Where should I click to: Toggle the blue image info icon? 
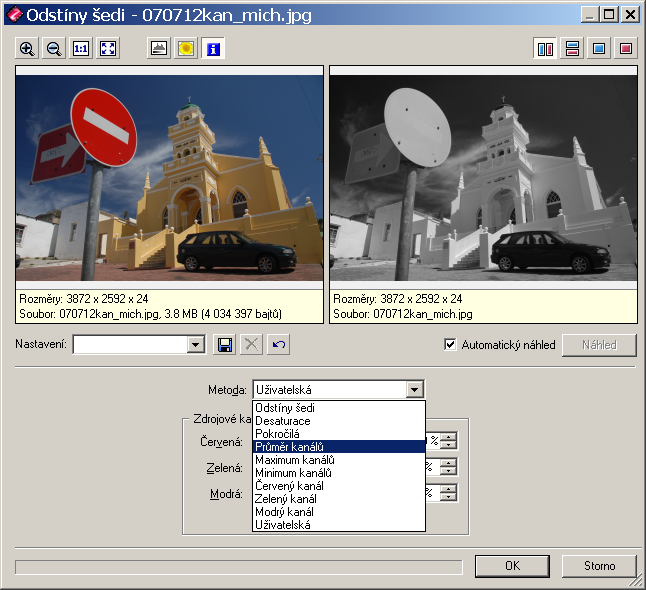[x=213, y=48]
